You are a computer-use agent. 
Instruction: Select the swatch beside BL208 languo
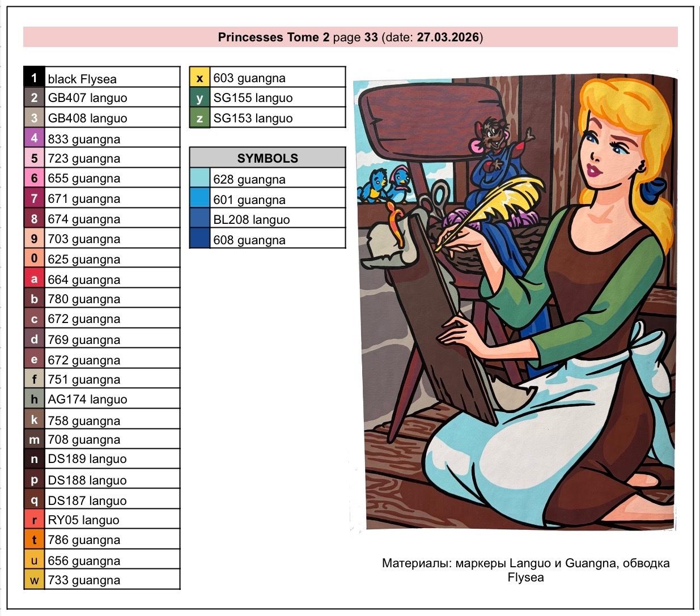200,219
